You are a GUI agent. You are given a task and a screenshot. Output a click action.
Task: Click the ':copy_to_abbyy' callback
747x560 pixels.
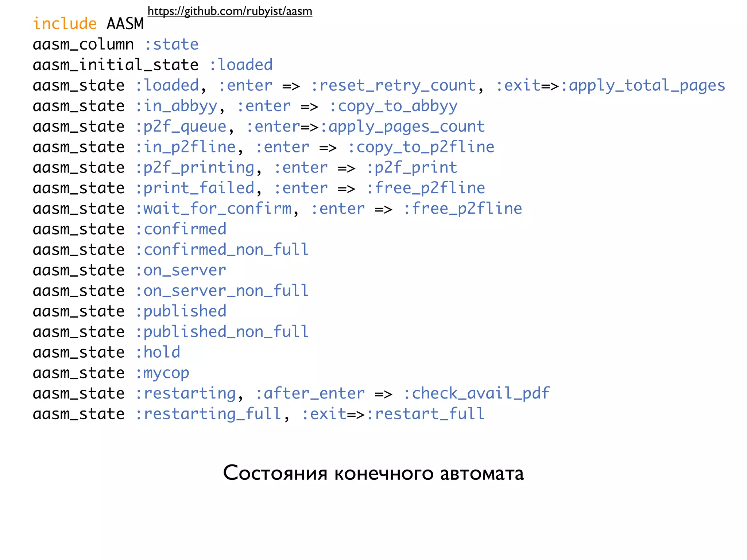pos(393,106)
